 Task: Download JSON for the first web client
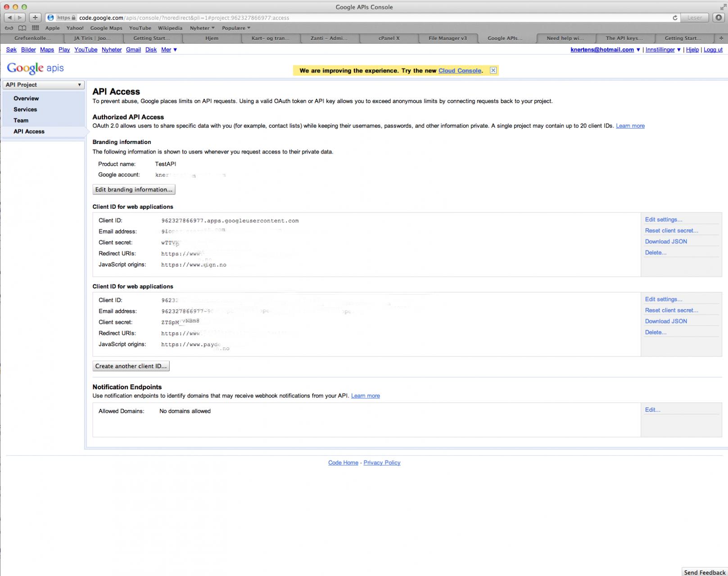665,241
